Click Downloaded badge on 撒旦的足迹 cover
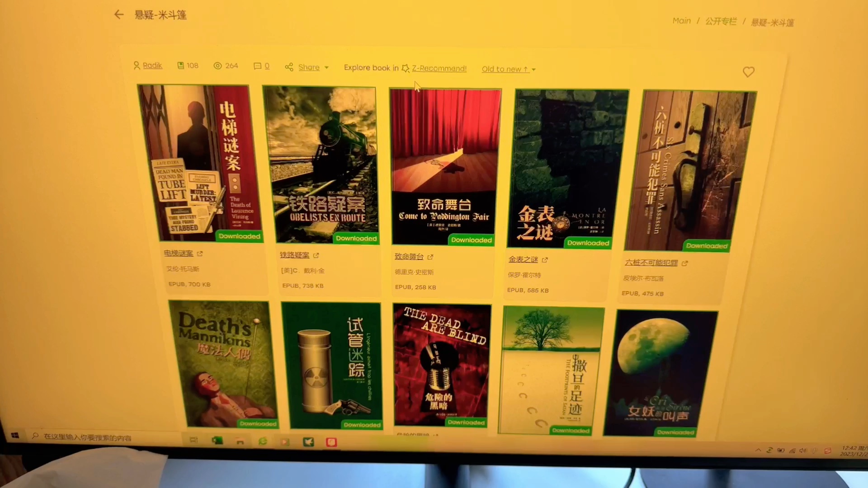Image resolution: width=868 pixels, height=488 pixels. click(x=571, y=431)
